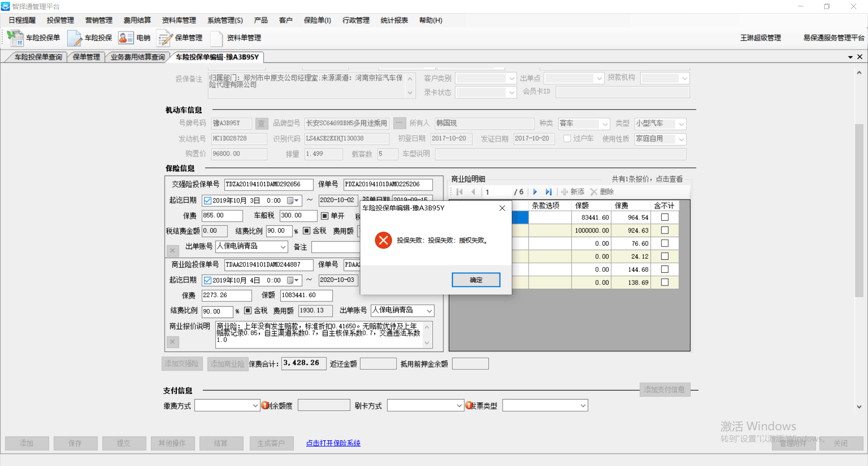Viewport: 868px width, 466px height.
Task: Click the 车险投保单 toolbar icon
Action: coord(15,38)
